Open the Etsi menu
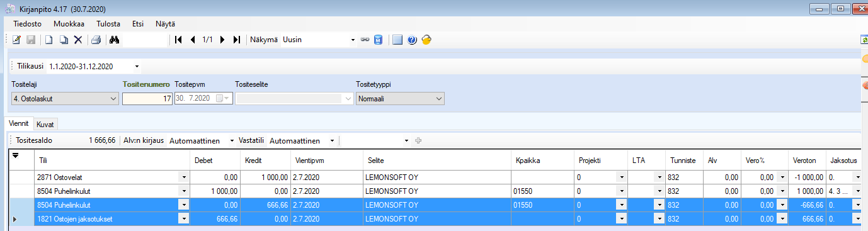The width and height of the screenshot is (868, 231). point(138,24)
